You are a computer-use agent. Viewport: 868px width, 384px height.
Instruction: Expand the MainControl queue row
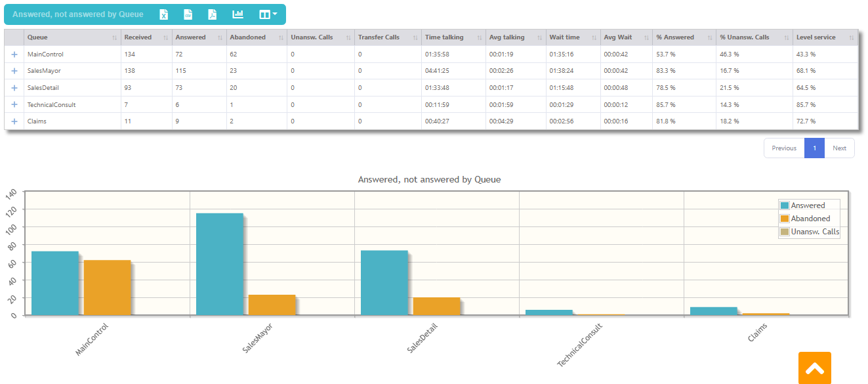(14, 54)
